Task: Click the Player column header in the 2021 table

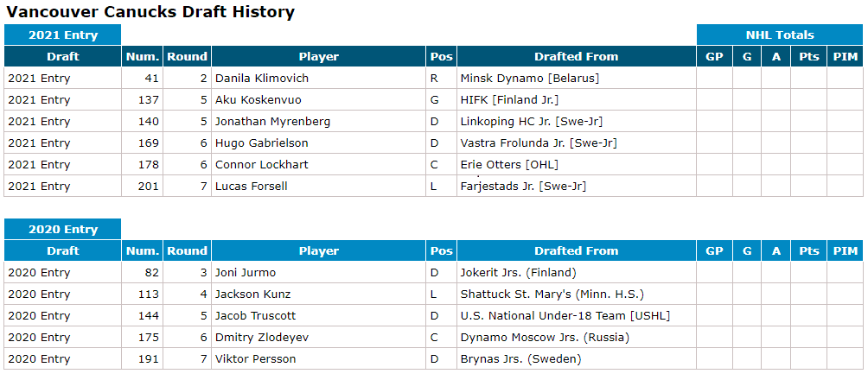Action: tap(319, 57)
